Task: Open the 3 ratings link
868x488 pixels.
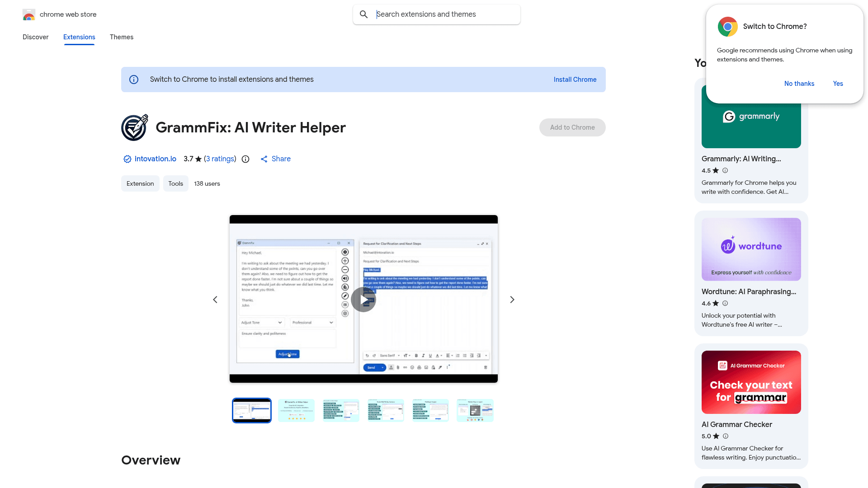Action: 220,159
